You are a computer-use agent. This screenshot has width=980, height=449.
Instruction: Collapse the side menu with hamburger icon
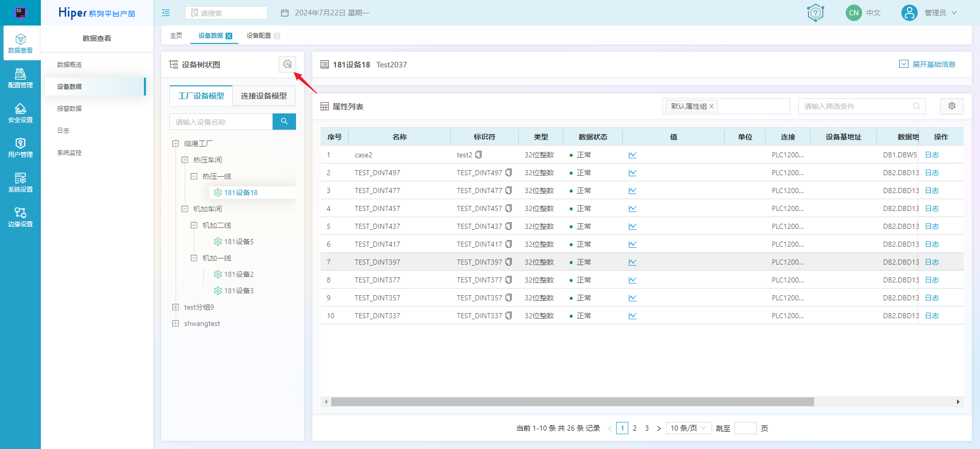tap(166, 13)
